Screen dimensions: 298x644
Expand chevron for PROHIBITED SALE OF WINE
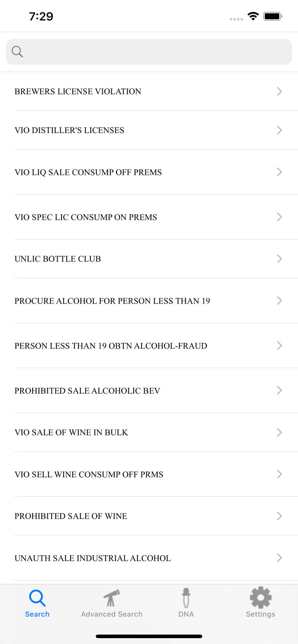[x=280, y=516]
